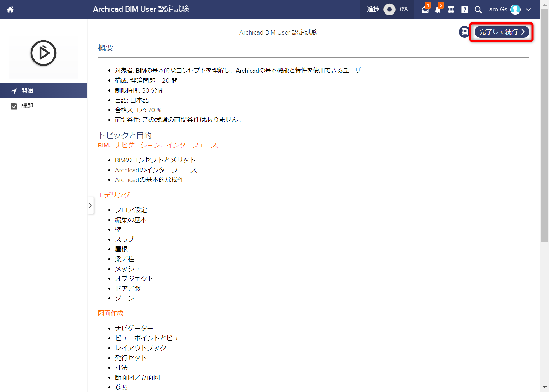Select 開始 in the sidebar
This screenshot has width=549, height=392.
pos(43,90)
